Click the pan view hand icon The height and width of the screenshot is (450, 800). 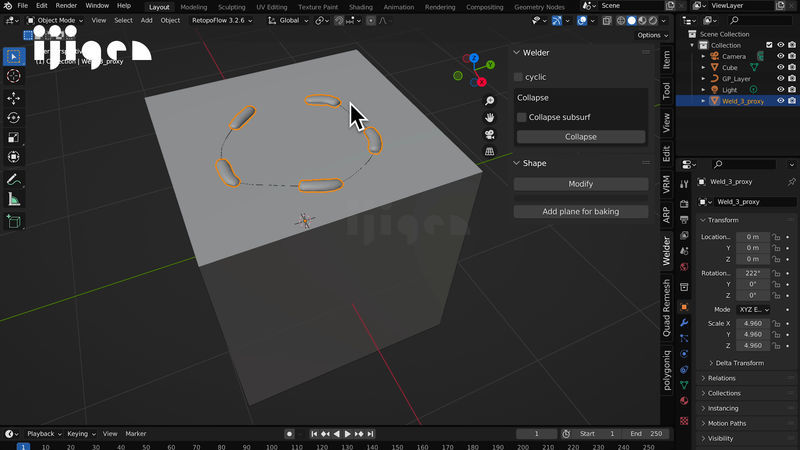[489, 118]
